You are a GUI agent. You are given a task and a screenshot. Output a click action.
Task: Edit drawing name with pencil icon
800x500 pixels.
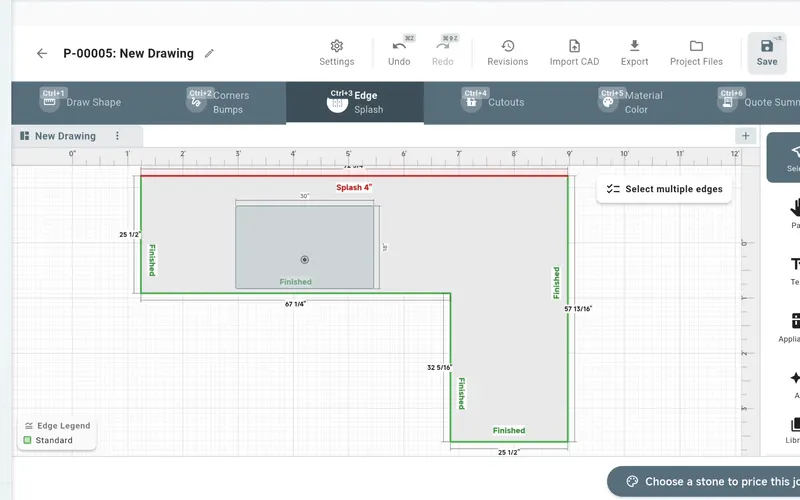point(209,53)
